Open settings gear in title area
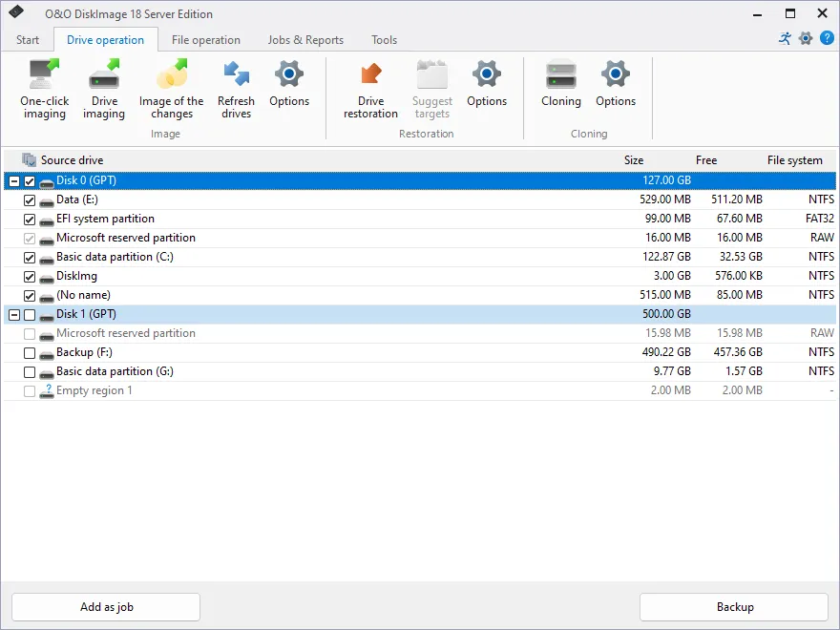840x630 pixels. (x=806, y=38)
